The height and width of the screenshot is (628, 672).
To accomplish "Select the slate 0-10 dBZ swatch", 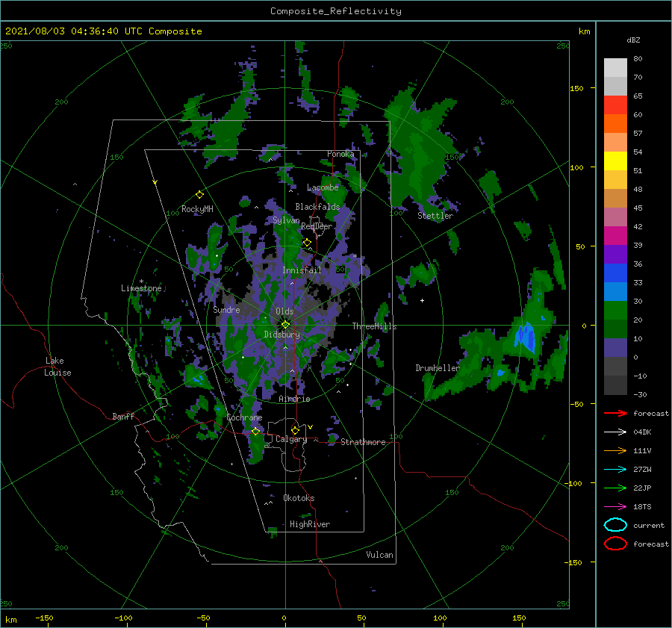I will pyautogui.click(x=615, y=348).
